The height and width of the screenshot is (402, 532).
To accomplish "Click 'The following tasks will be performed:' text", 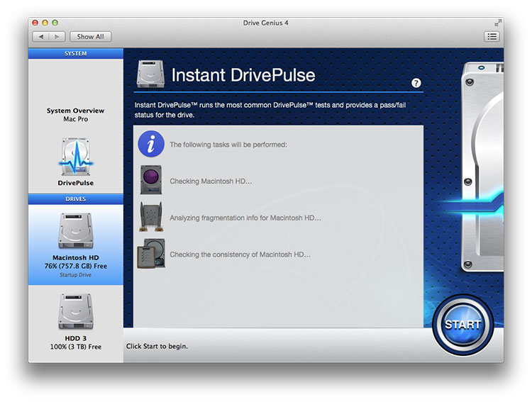I will click(228, 145).
